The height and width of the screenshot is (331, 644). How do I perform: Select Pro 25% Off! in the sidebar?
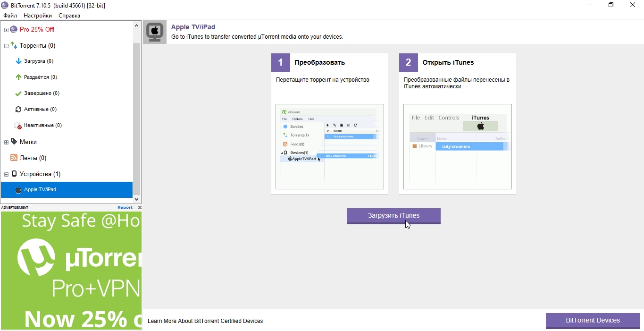37,29
